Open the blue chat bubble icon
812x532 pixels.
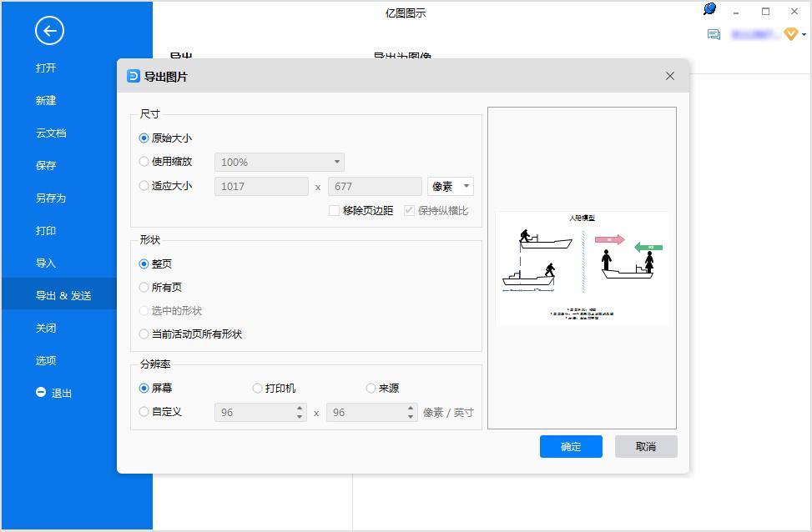[x=709, y=8]
